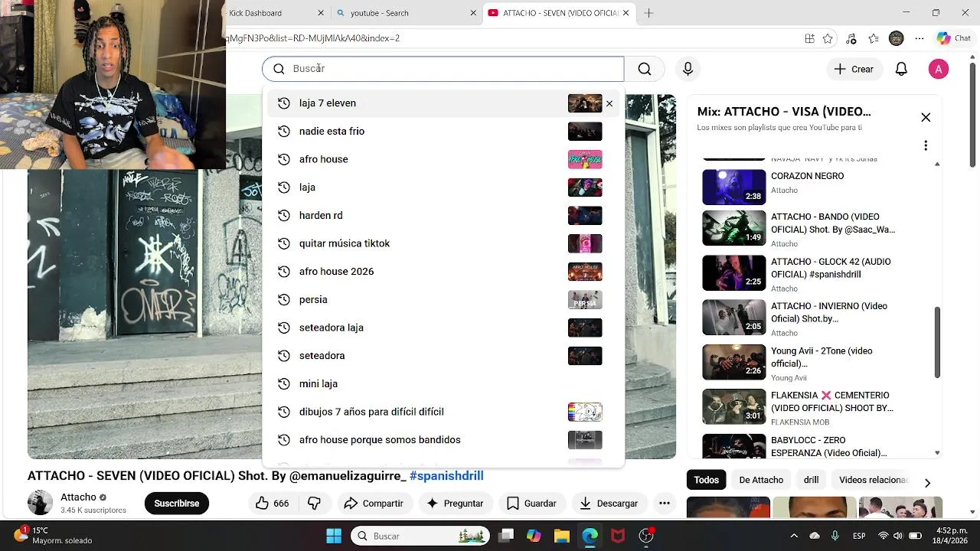The width and height of the screenshot is (980, 551).
Task: Click the search magnifier button
Action: point(645,69)
